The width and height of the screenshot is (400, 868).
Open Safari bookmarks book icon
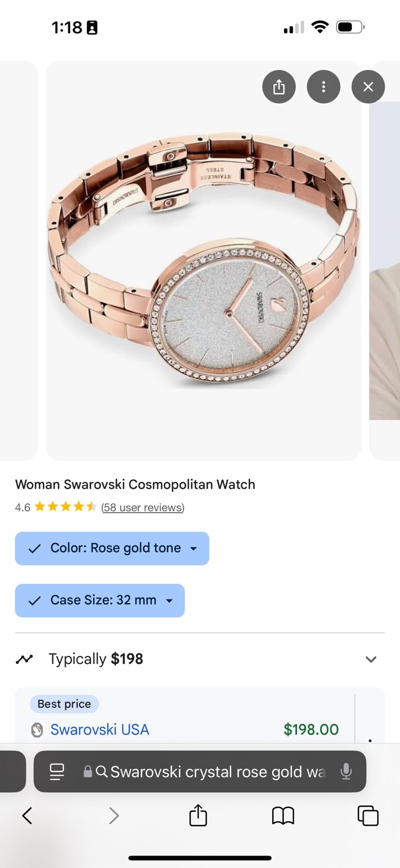coord(283,815)
